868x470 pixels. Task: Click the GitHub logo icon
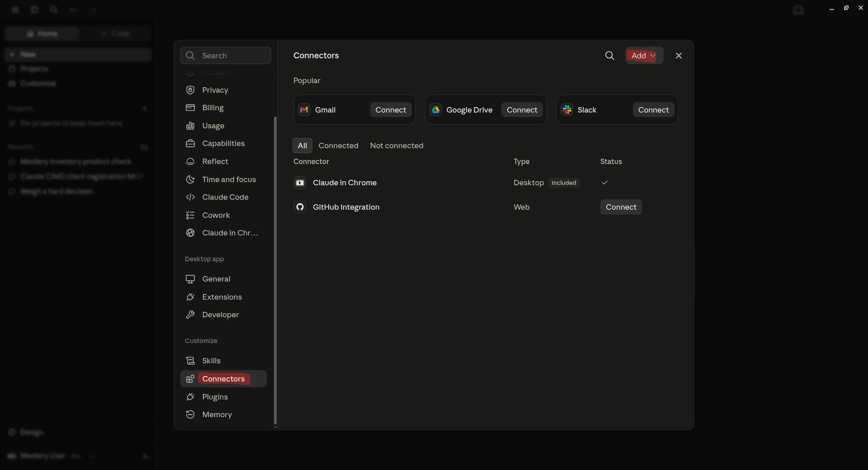pyautogui.click(x=300, y=207)
